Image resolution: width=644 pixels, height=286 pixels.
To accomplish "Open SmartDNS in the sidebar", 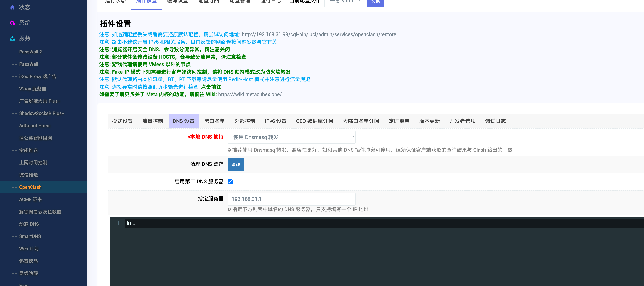I will click(x=30, y=236).
